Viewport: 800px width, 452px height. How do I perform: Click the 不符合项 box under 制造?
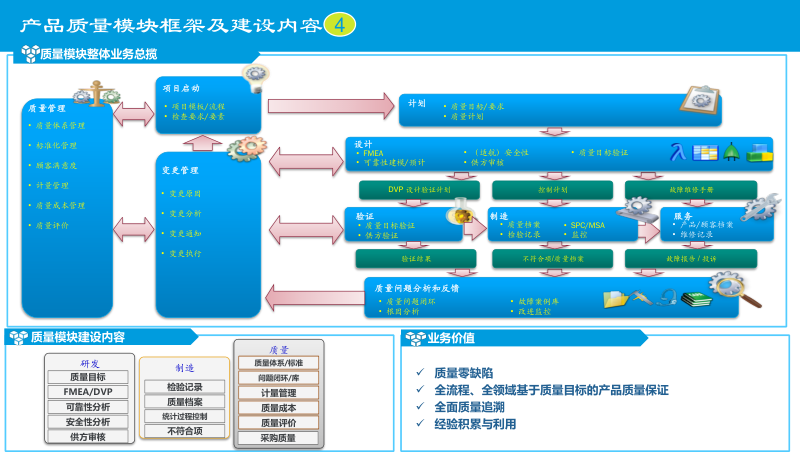click(x=185, y=431)
